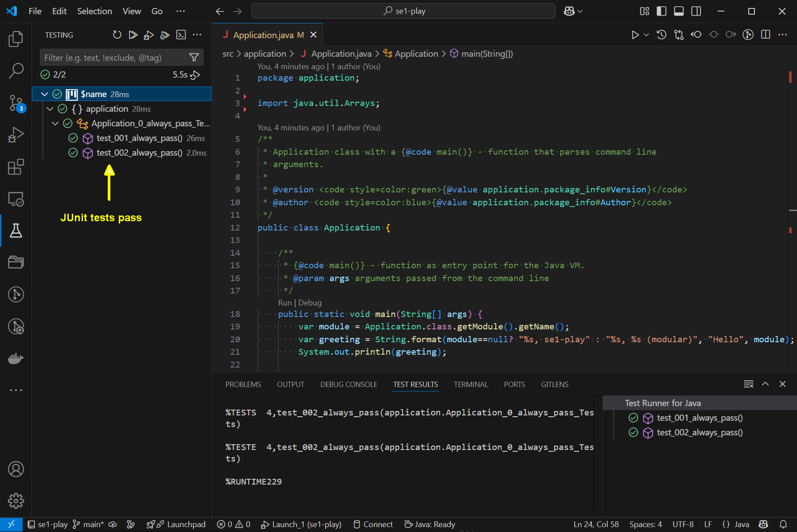Screen dimensions: 797x532
Task: Open the Docker view in activity bar
Action: (16, 358)
